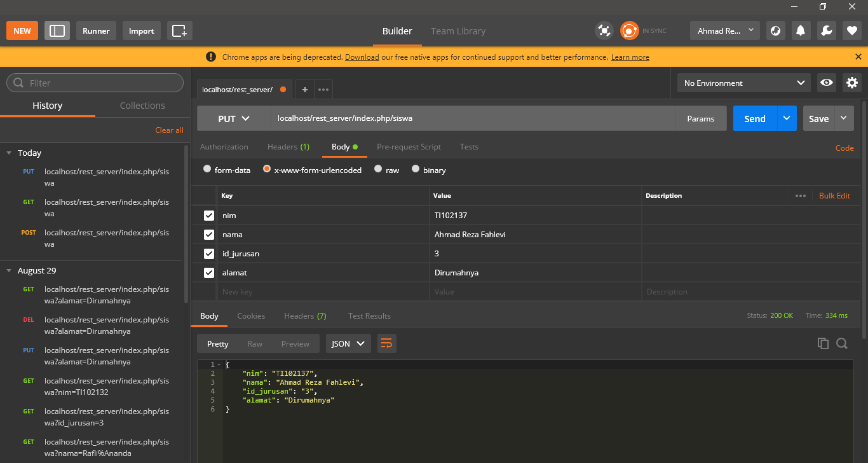Screen dimensions: 868x463
Task: Click the warning icon in banner
Action: pos(211,57)
